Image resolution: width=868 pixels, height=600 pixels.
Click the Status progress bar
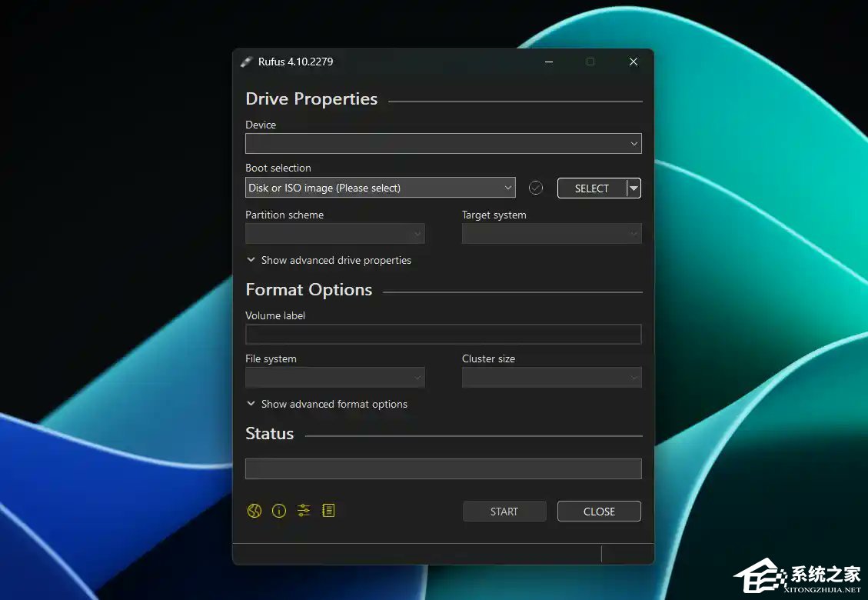[x=443, y=468]
